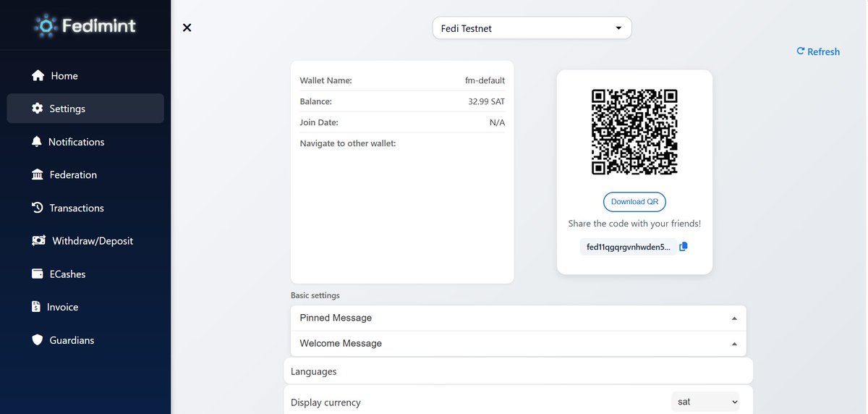Click the Wallet Name label
This screenshot has height=414, width=868.
pyautogui.click(x=325, y=80)
